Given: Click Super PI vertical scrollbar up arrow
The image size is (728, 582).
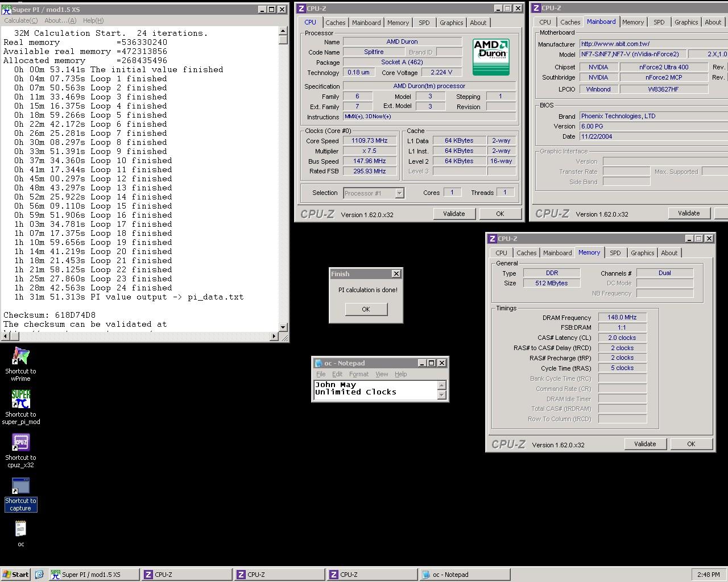Looking at the screenshot, I should 283,32.
